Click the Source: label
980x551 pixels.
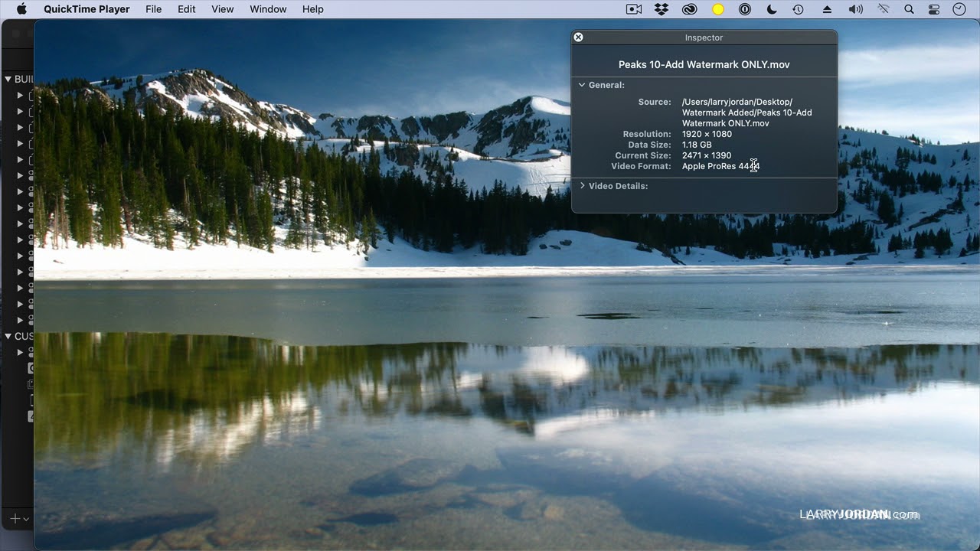(655, 102)
